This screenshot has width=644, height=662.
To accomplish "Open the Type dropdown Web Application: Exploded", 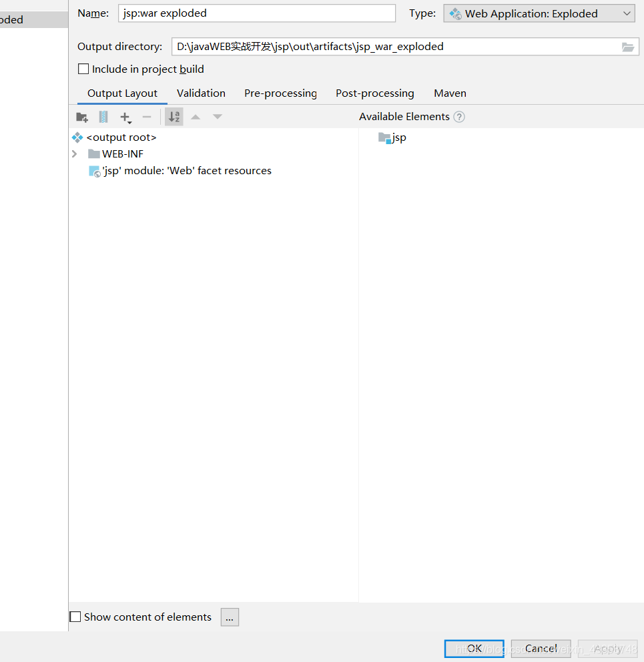I will click(539, 13).
